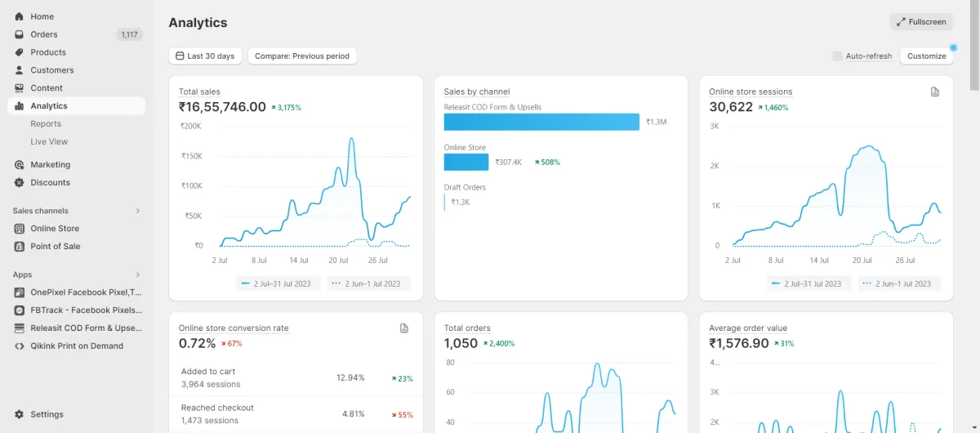Click the expand arrows icon in Fullscreen button
This screenshot has width=980, height=433.
pos(901,22)
